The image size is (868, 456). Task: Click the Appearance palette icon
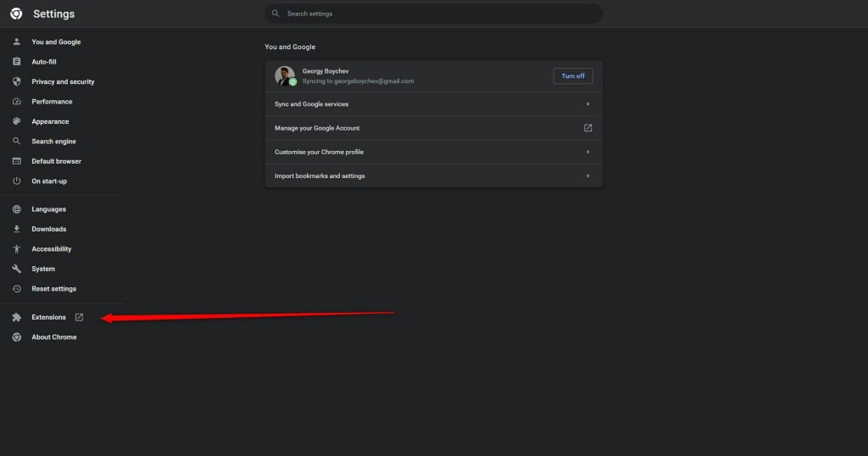pos(17,121)
